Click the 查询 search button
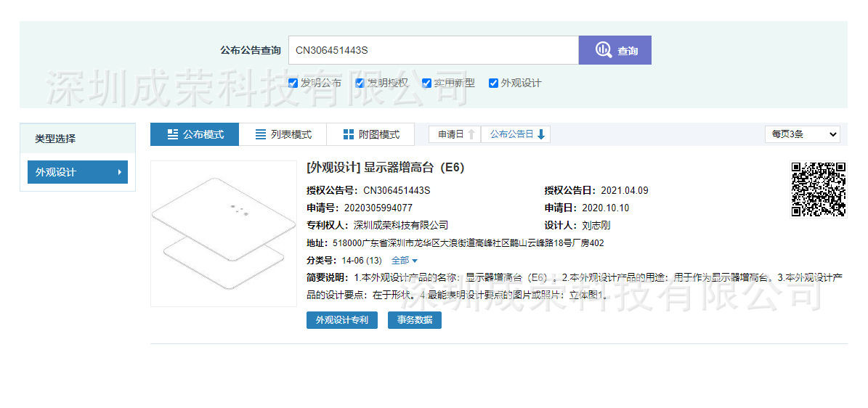 point(615,50)
